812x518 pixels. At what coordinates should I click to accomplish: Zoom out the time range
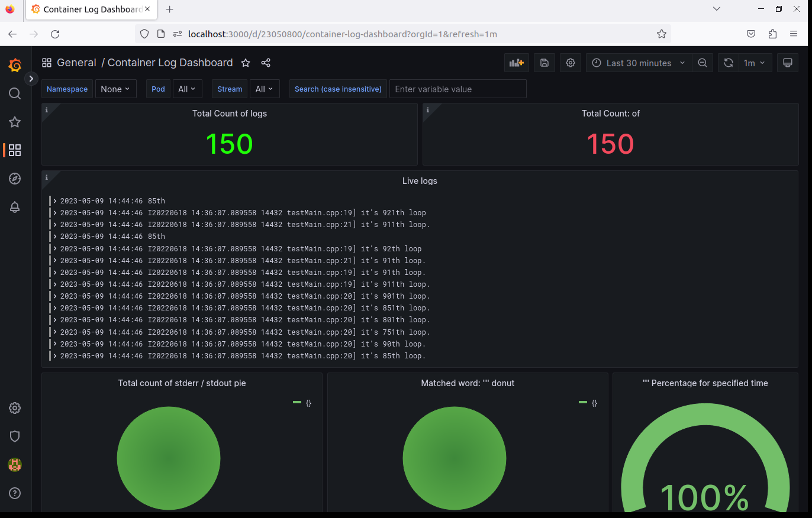(703, 63)
